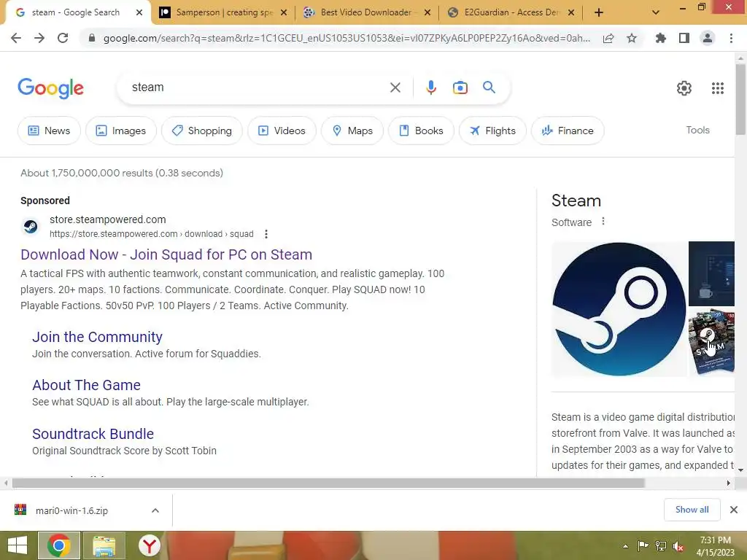
Task: Open the taskbar clock showing 7:31 PM
Action: point(715,546)
